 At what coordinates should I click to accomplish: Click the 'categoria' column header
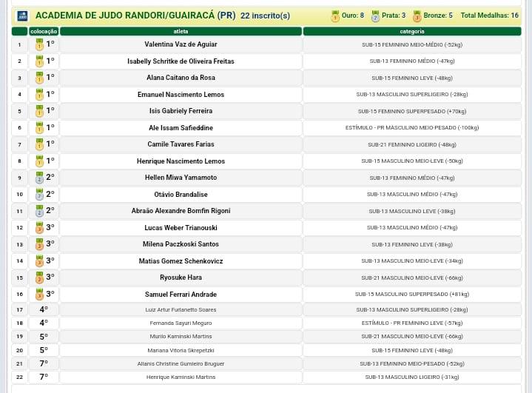(x=412, y=31)
